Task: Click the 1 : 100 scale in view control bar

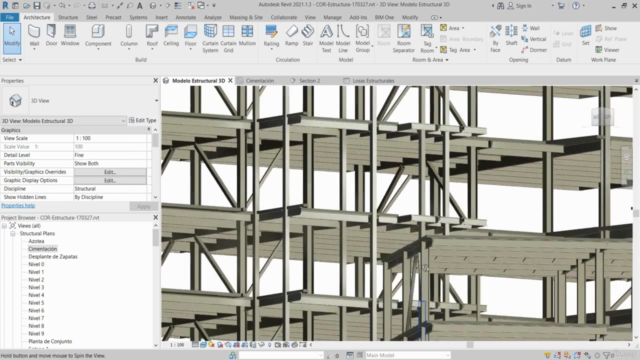Action: click(177, 345)
